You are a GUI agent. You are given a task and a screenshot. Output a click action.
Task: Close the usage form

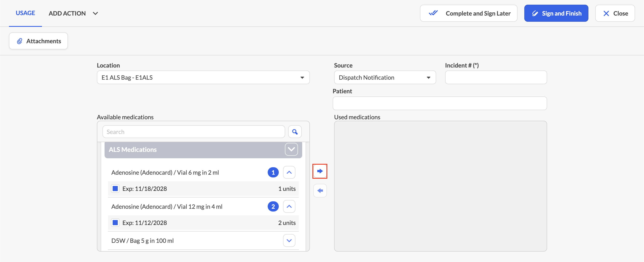(x=615, y=13)
